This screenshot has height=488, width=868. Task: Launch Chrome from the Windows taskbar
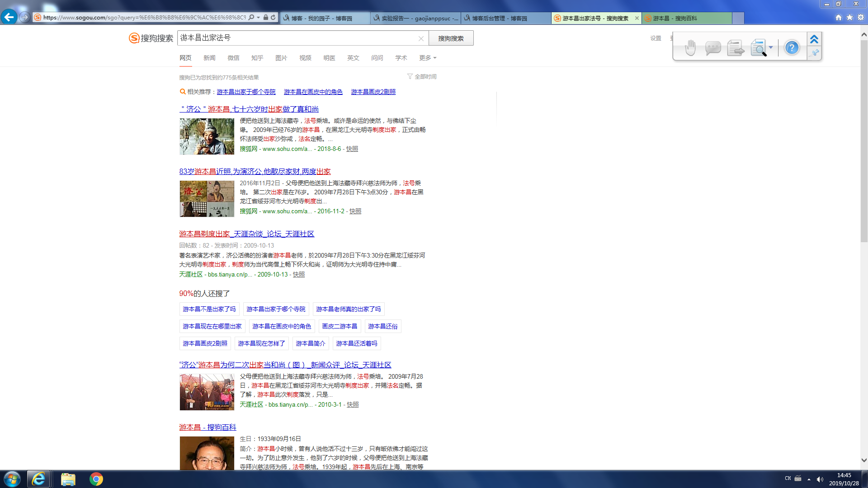(96, 479)
